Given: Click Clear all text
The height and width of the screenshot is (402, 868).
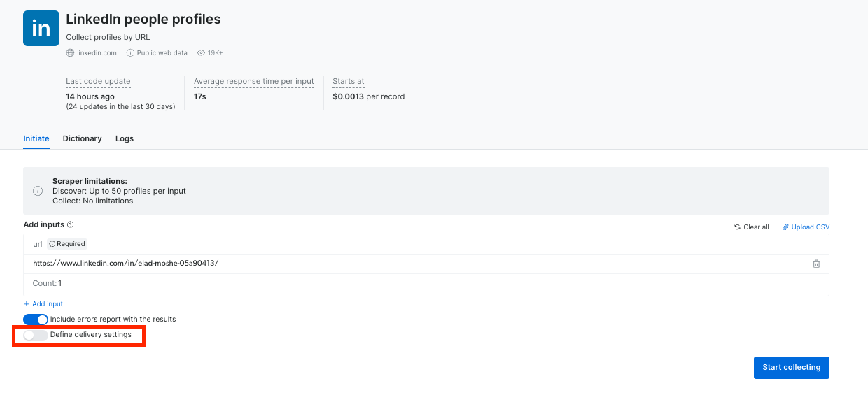Looking at the screenshot, I should [x=756, y=227].
